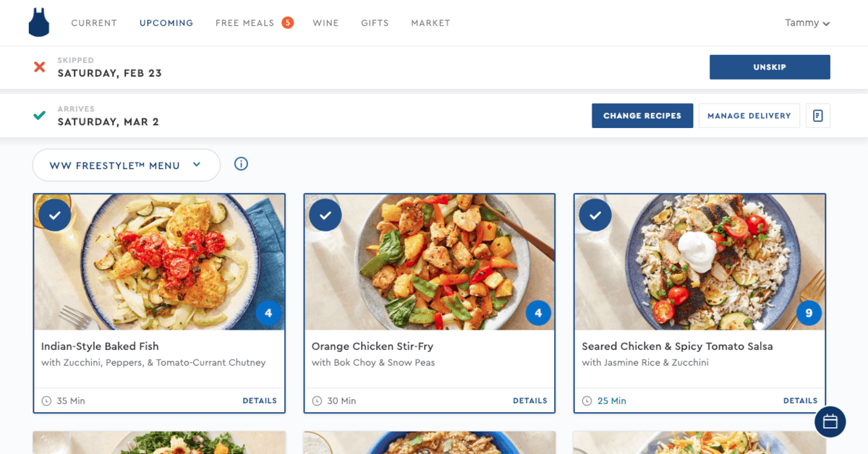Toggle the Seared Chicken recipe checkmark
The width and height of the screenshot is (868, 454).
(x=595, y=215)
